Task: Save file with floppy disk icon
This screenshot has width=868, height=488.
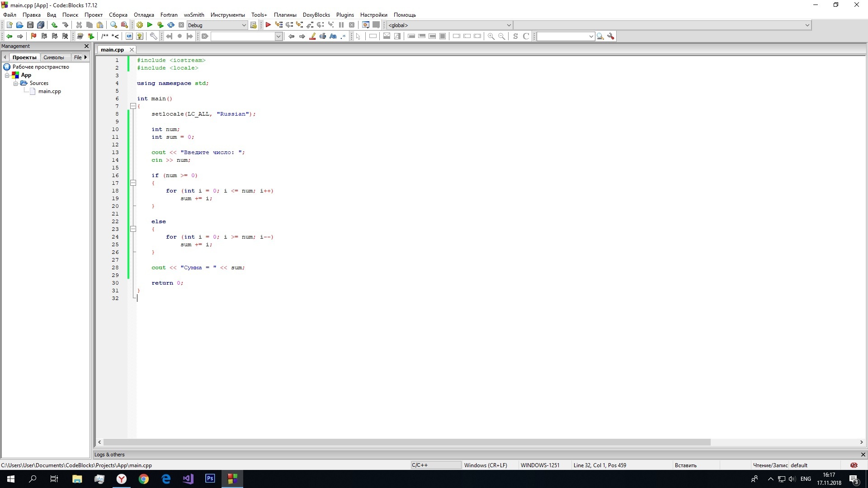Action: (x=30, y=25)
